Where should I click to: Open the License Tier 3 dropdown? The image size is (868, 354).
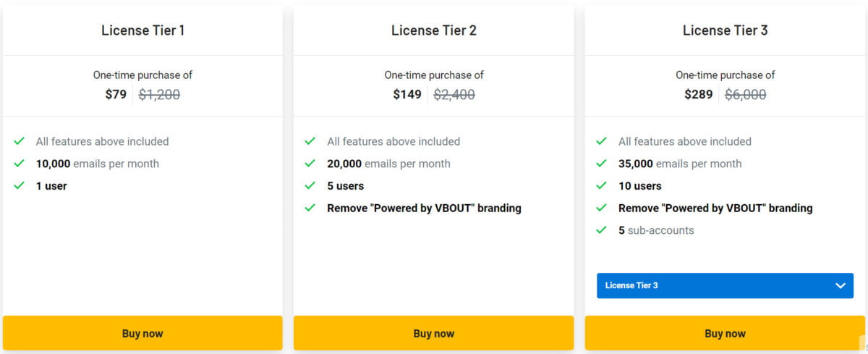724,285
